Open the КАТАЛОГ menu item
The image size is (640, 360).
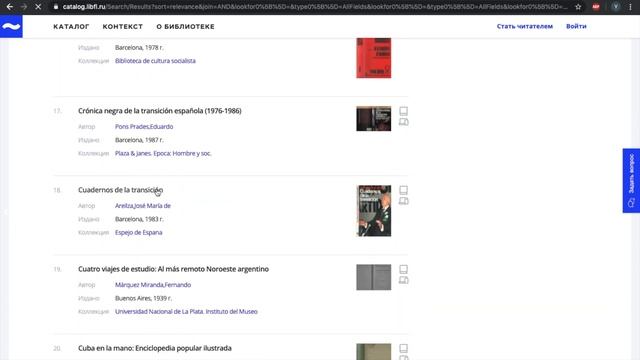point(71,27)
